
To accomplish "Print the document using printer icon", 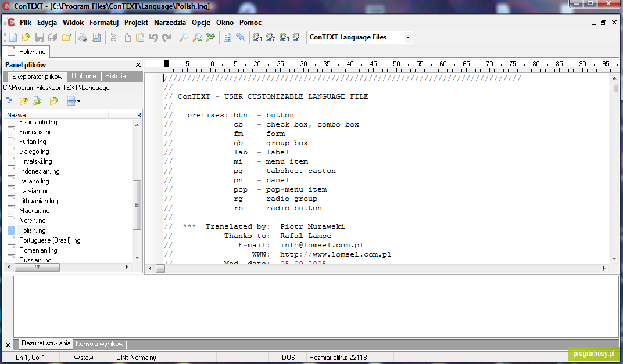I will click(83, 37).
